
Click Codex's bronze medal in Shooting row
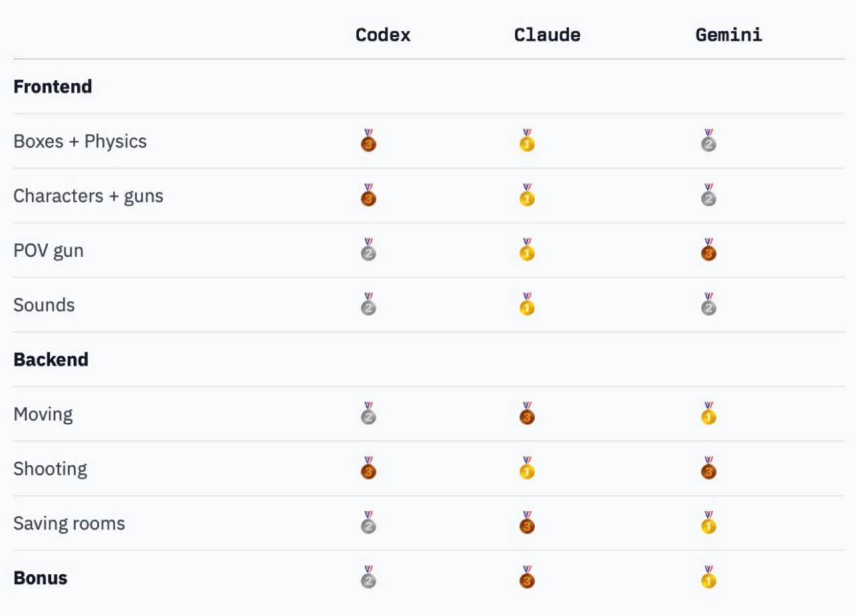[368, 469]
